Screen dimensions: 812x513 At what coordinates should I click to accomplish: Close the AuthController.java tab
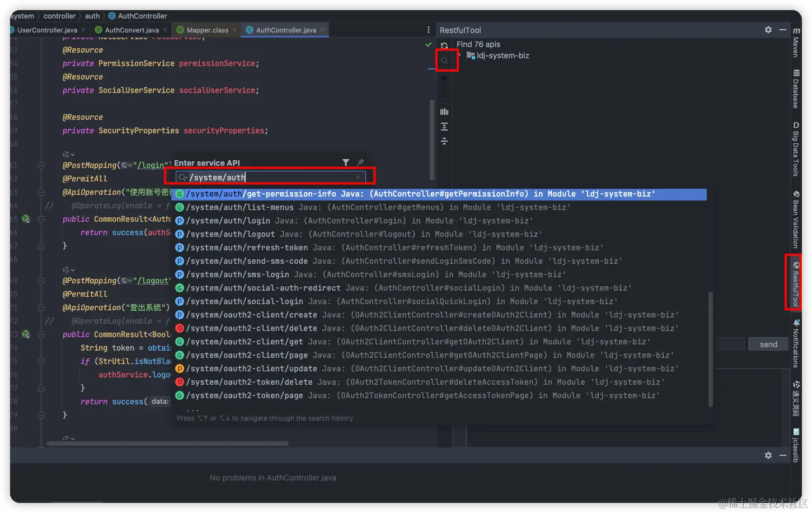(x=322, y=30)
